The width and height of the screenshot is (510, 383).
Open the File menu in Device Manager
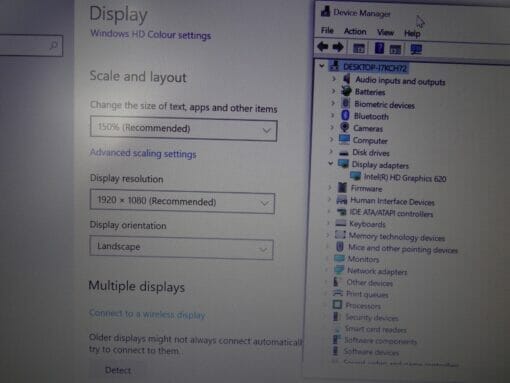tap(327, 30)
